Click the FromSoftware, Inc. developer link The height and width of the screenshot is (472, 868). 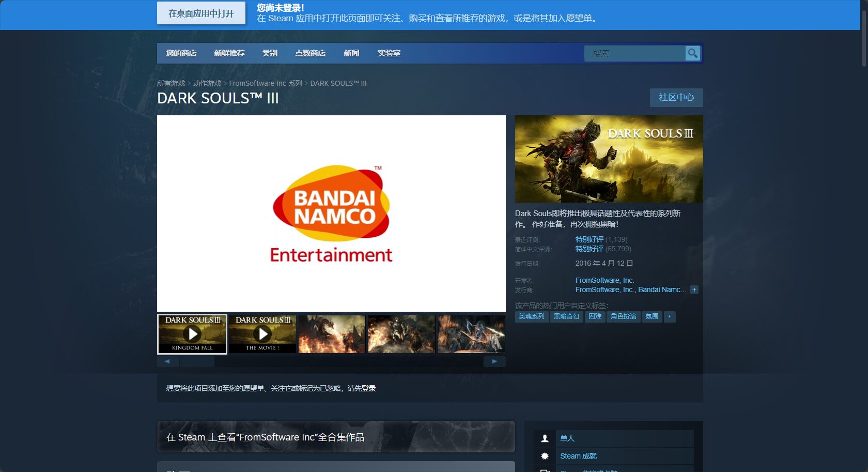[x=605, y=280]
